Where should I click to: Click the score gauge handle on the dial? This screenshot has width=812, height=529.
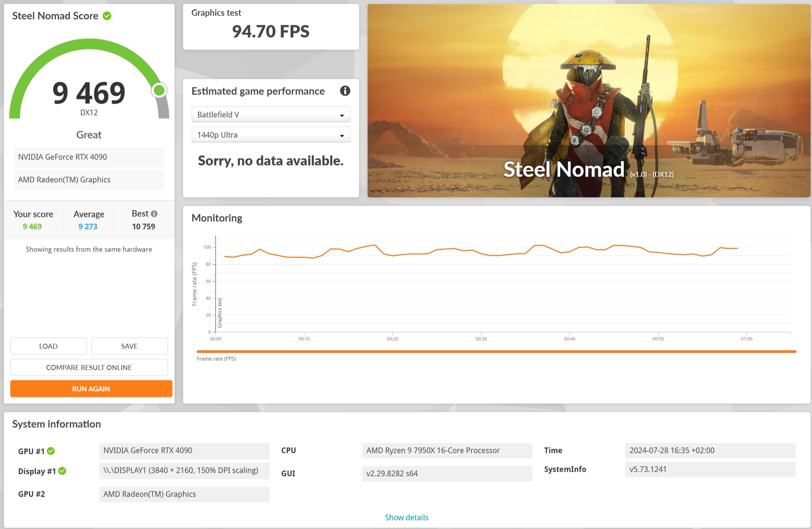(x=159, y=91)
